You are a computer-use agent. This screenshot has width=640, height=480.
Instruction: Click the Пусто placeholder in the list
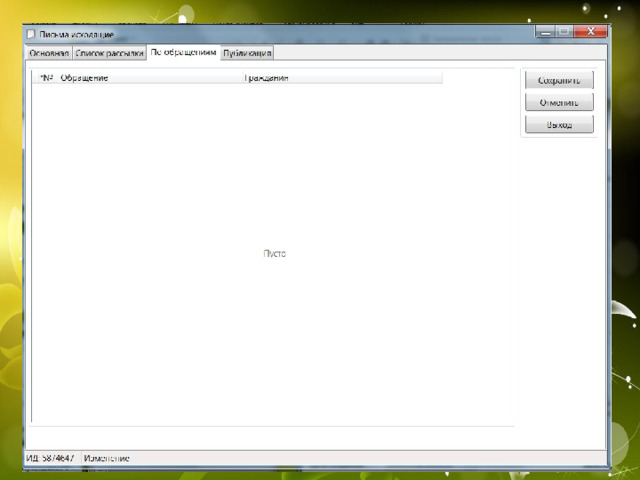(x=274, y=254)
